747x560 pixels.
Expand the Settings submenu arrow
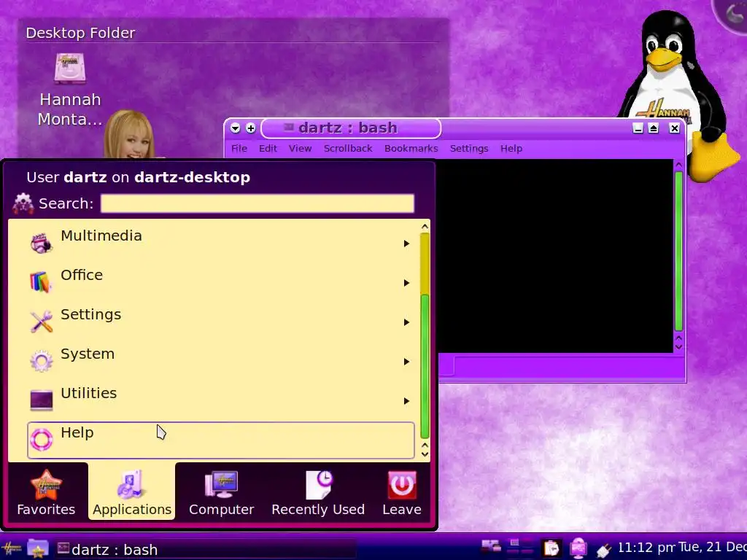coord(406,322)
